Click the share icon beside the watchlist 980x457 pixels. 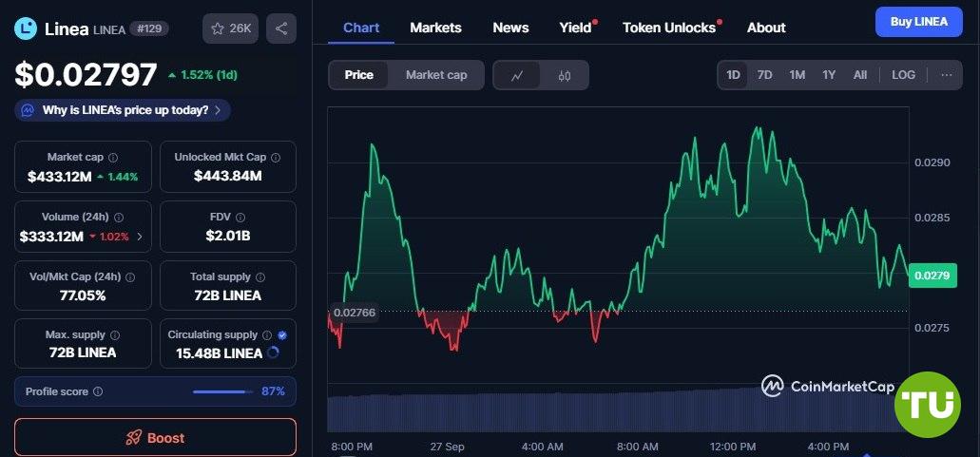click(x=280, y=29)
